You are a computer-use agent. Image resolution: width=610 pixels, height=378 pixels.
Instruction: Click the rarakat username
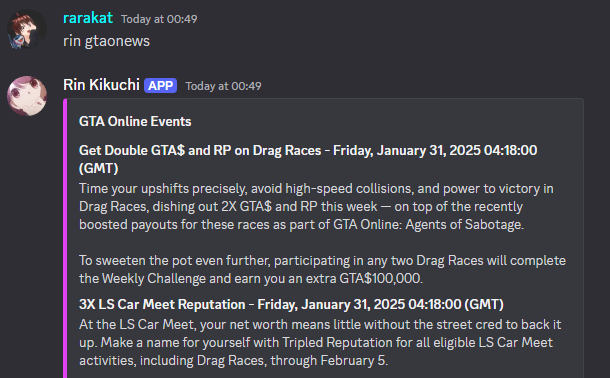tap(88, 18)
